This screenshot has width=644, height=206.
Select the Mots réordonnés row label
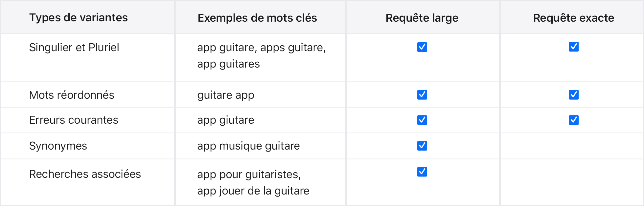(72, 95)
